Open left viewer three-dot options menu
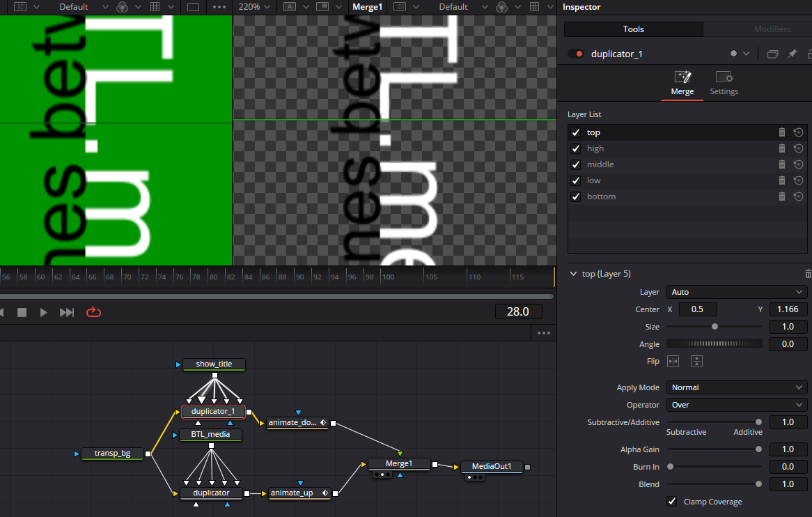This screenshot has height=517, width=812. click(x=219, y=7)
